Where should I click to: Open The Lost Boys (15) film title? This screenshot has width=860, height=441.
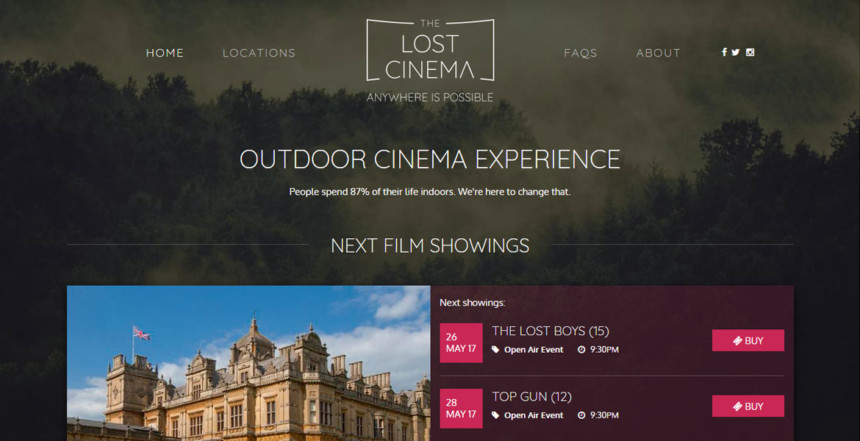550,331
